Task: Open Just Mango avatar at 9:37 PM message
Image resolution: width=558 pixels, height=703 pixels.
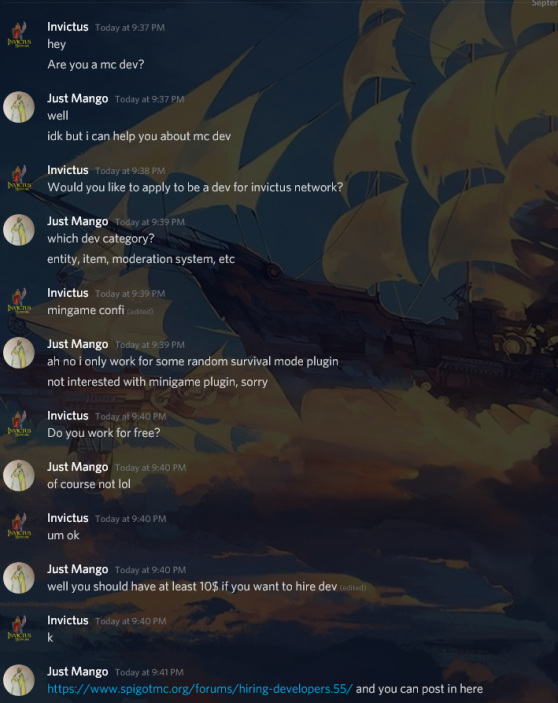Action: click(x=19, y=107)
